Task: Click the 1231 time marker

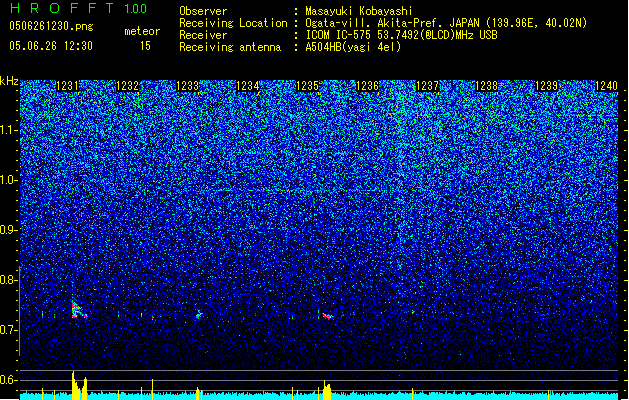Action: tap(67, 86)
